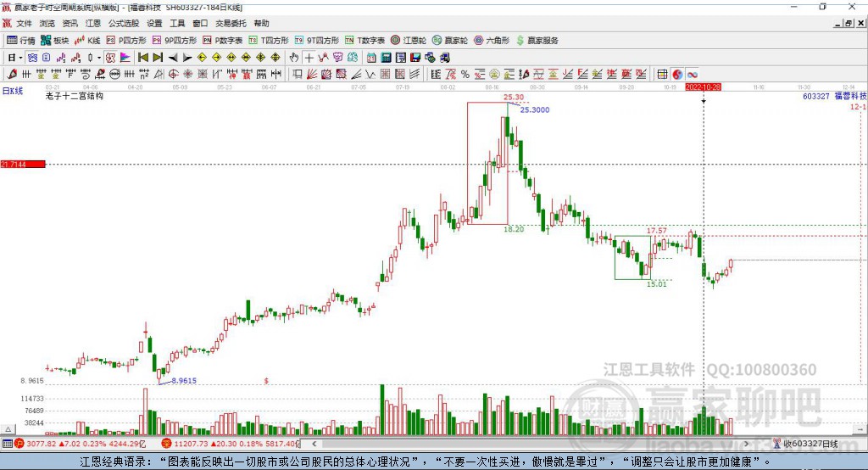Open the T四方形 tool

point(269,41)
